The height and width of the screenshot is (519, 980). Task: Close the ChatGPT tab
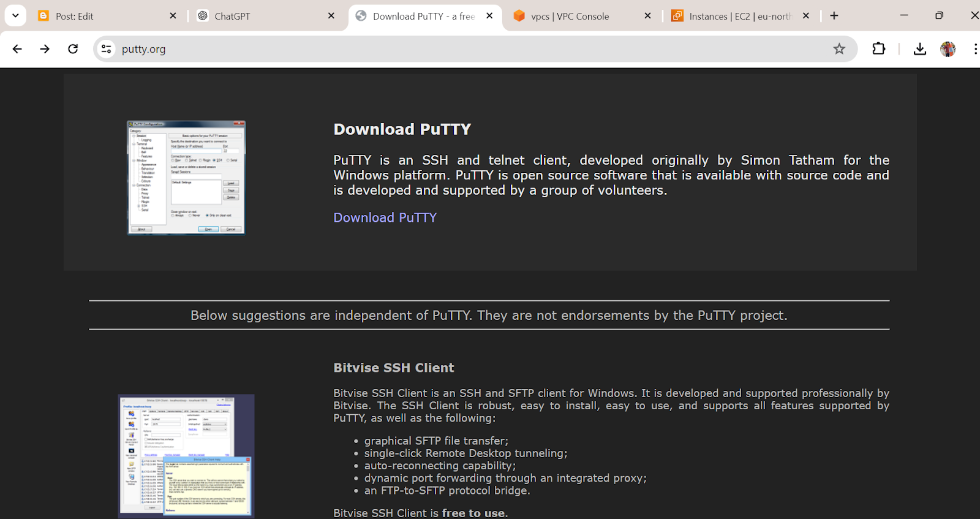331,16
